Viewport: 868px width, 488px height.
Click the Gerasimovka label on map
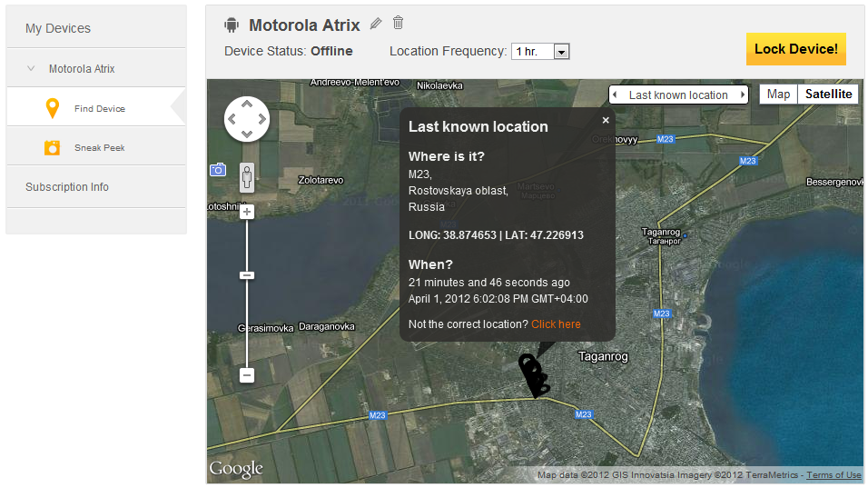(266, 328)
